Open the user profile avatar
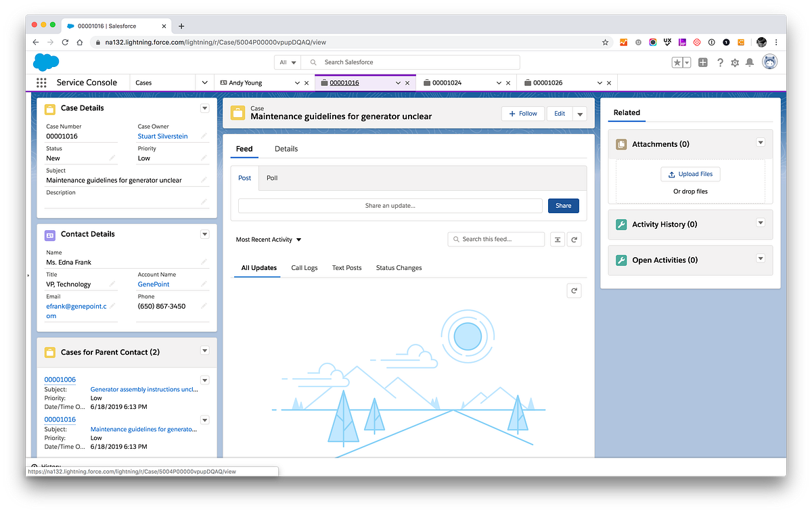This screenshot has width=812, height=513. [x=770, y=62]
